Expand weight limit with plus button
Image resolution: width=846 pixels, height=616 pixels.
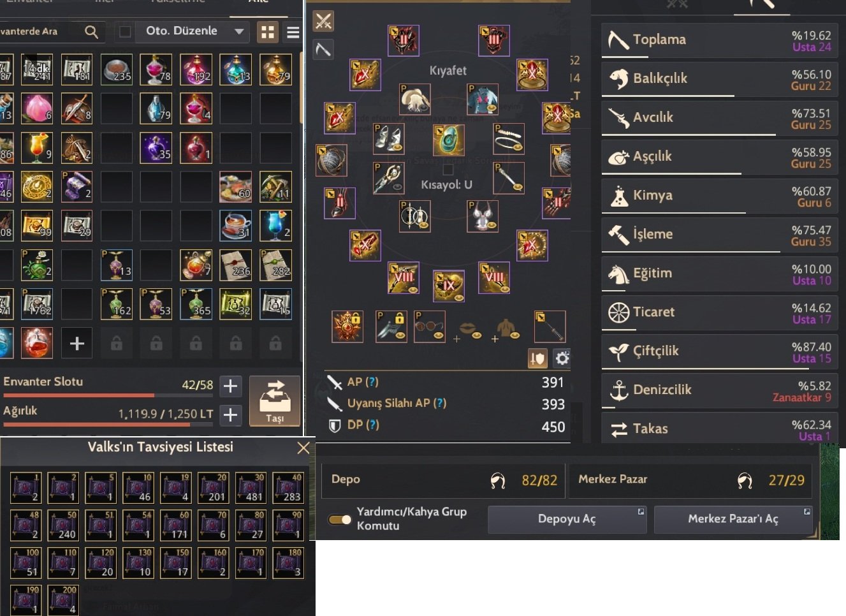click(230, 415)
